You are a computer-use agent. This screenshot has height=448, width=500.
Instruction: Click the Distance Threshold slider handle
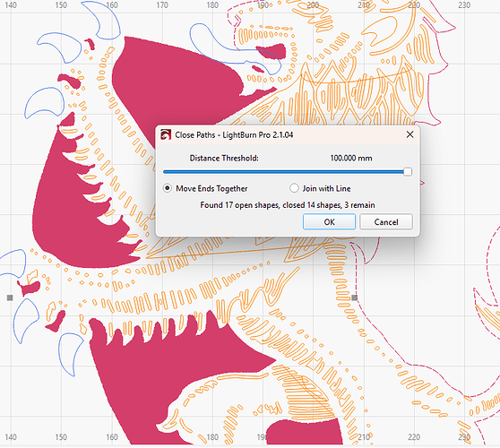click(408, 172)
